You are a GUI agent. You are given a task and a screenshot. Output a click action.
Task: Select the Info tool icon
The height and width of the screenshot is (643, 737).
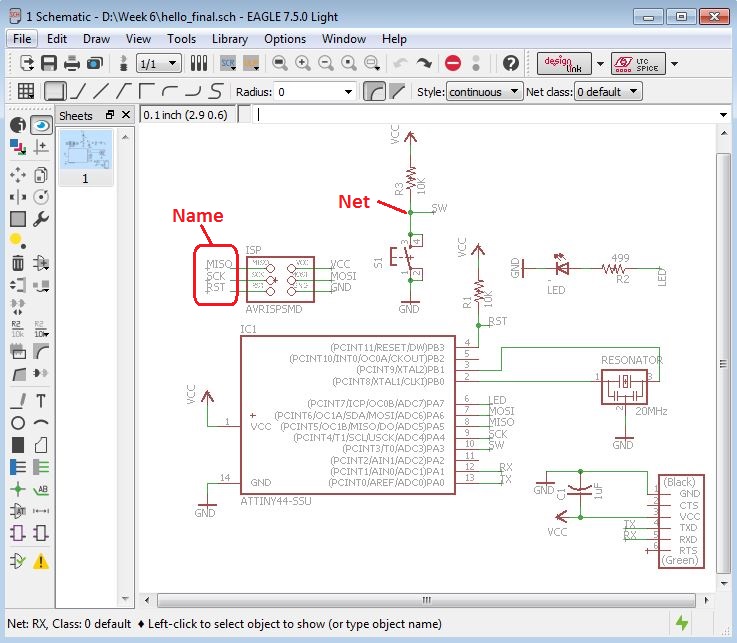click(18, 125)
